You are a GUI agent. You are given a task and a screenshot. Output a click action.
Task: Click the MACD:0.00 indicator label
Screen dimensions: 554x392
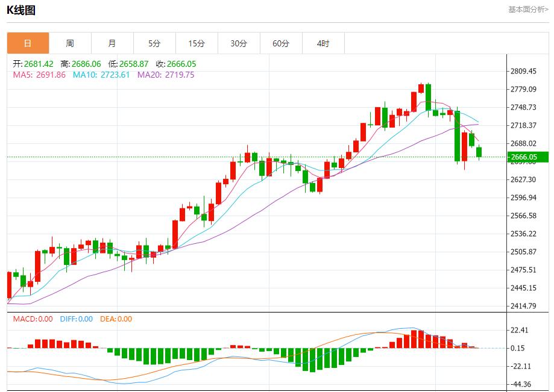[x=33, y=319]
